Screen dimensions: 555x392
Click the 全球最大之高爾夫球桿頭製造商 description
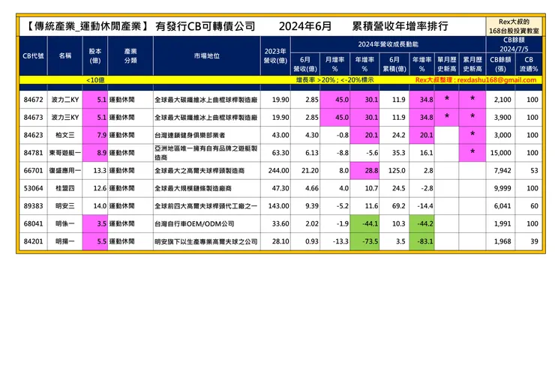pos(199,171)
